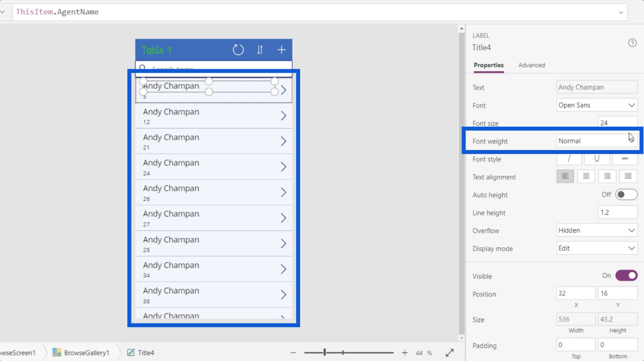
Task: Click the subtitle number 38
Action: coord(146,301)
